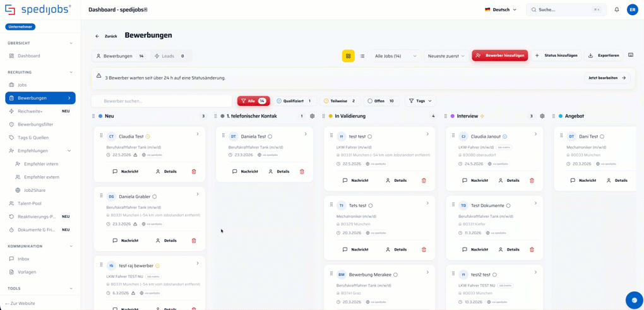This screenshot has width=644, height=310.
Task: Click the spedijobs logo
Action: pyautogui.click(x=38, y=9)
